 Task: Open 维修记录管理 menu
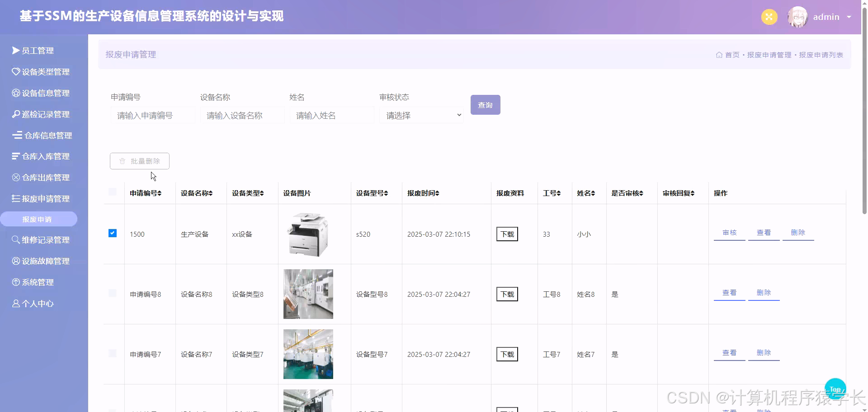coord(46,240)
